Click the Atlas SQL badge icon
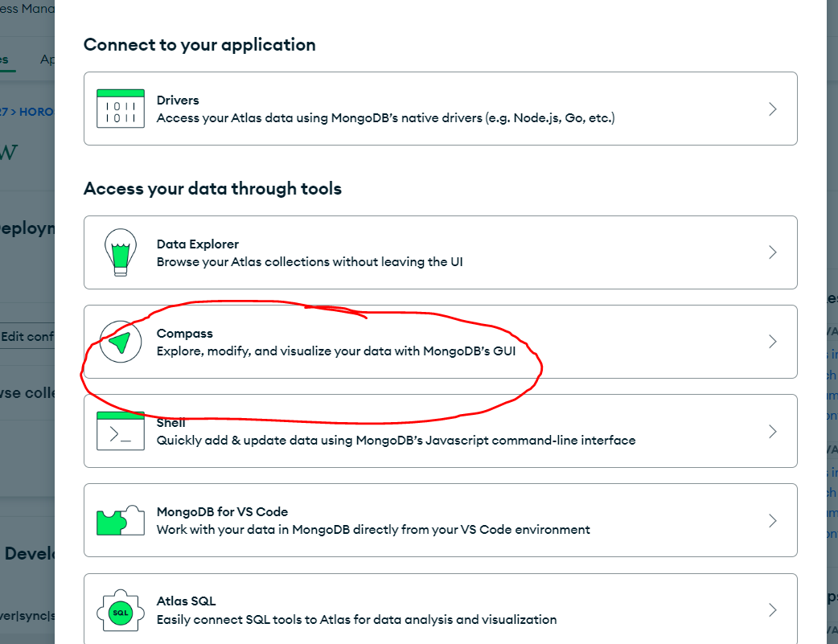This screenshot has width=838, height=644. [121, 611]
